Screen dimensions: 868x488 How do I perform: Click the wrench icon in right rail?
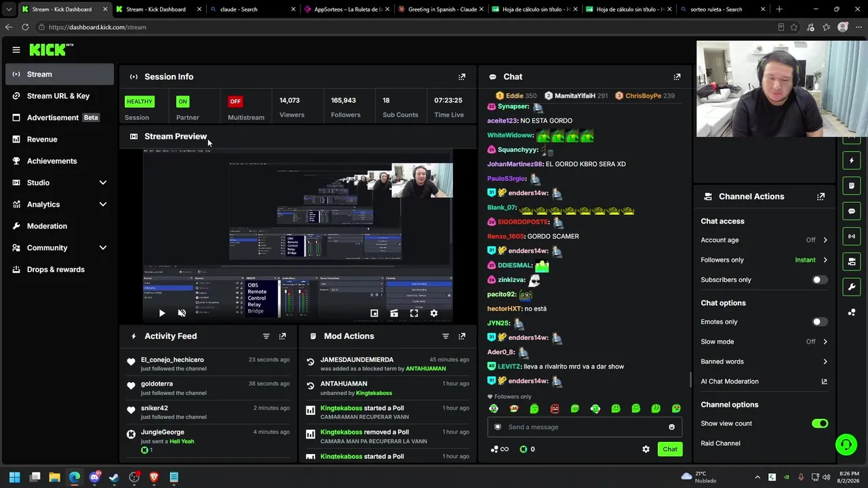pyautogui.click(x=852, y=287)
